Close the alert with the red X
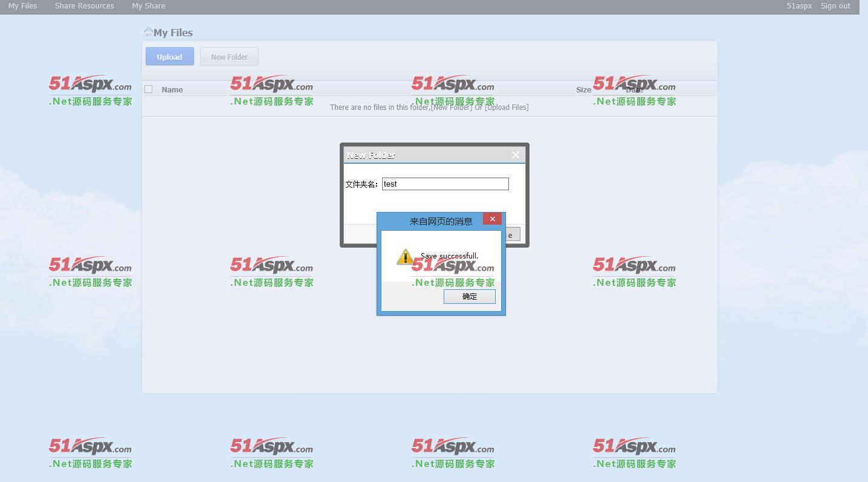The width and height of the screenshot is (868, 482). click(x=492, y=219)
